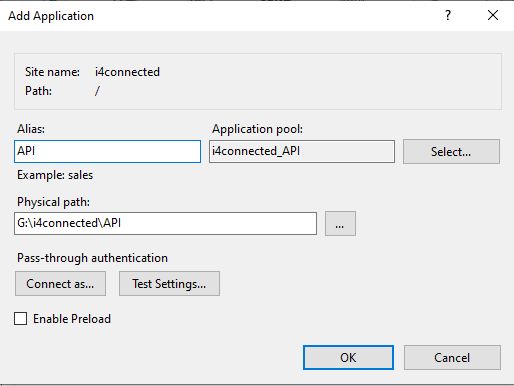The height and width of the screenshot is (386, 514).
Task: Enable the Enable Preload checkbox
Action: tap(21, 319)
